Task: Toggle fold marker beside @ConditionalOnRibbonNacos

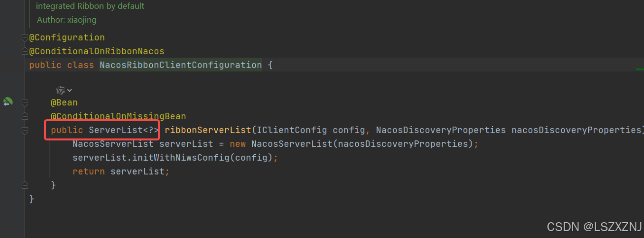Action: (25, 51)
